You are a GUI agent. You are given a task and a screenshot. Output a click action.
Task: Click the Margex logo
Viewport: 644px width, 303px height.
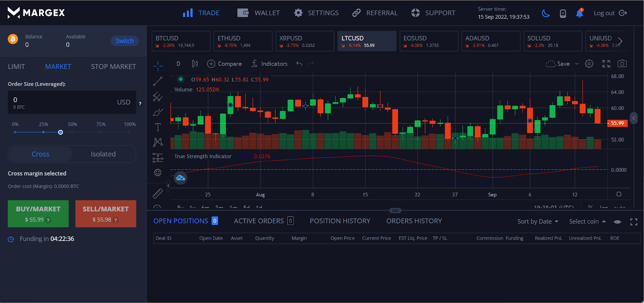tap(36, 13)
